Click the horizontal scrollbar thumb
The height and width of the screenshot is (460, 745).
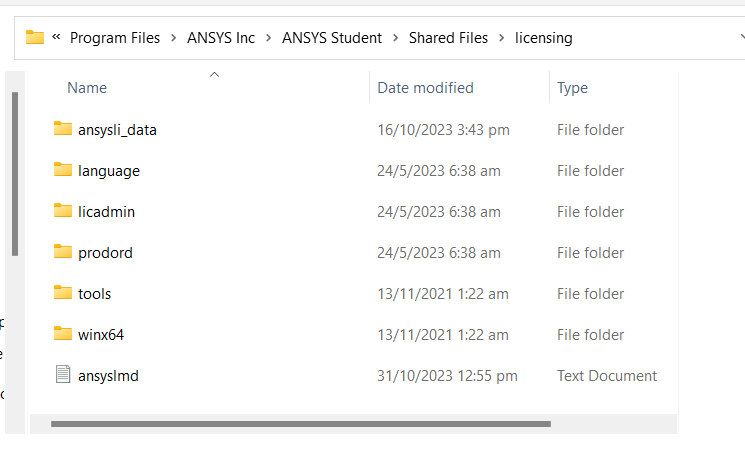click(x=300, y=424)
